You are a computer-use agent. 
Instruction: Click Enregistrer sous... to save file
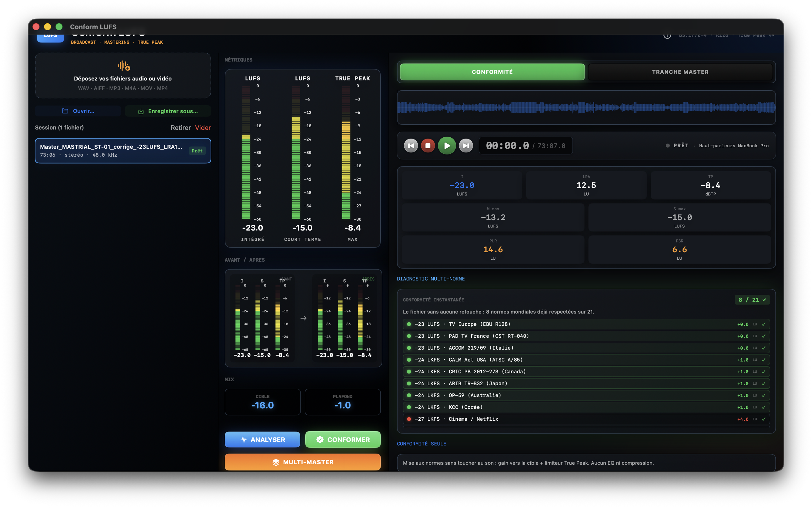pos(168,111)
